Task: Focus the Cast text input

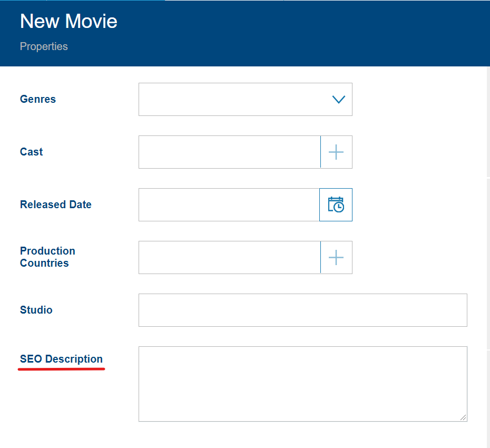Action: 229,152
